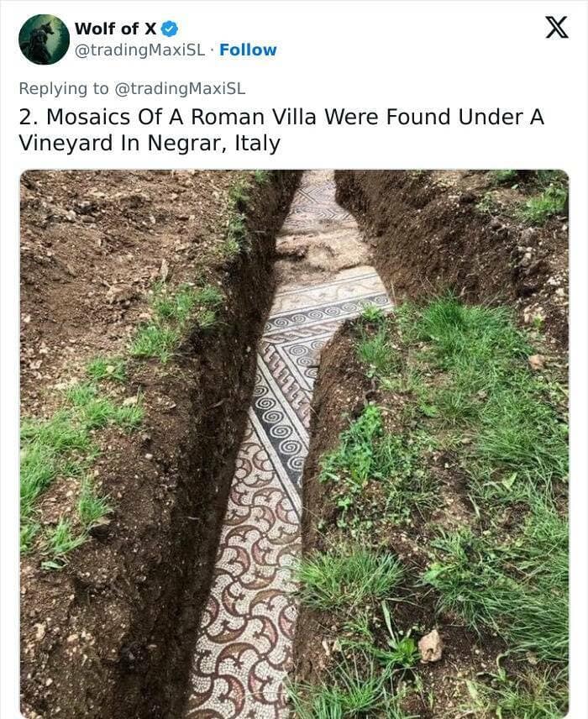588x719 pixels.
Task: Open the X logo link
Action: pyautogui.click(x=557, y=27)
